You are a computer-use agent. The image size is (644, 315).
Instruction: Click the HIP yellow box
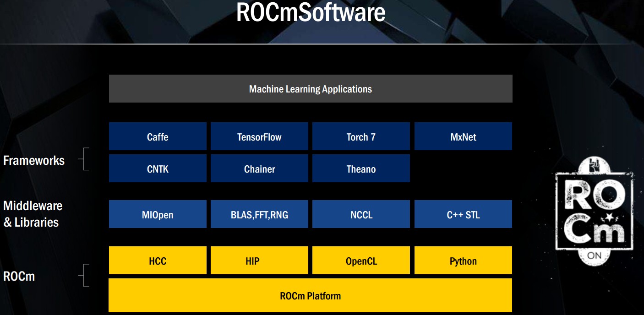259,261
